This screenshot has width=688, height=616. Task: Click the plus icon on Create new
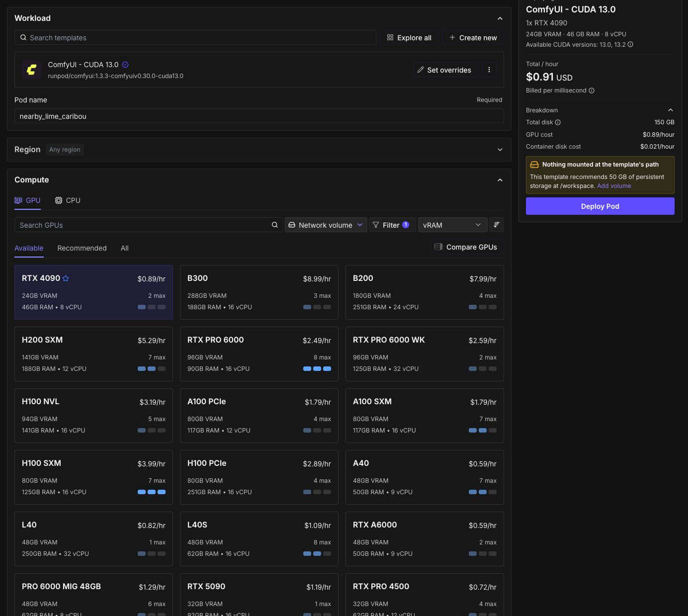pyautogui.click(x=452, y=37)
